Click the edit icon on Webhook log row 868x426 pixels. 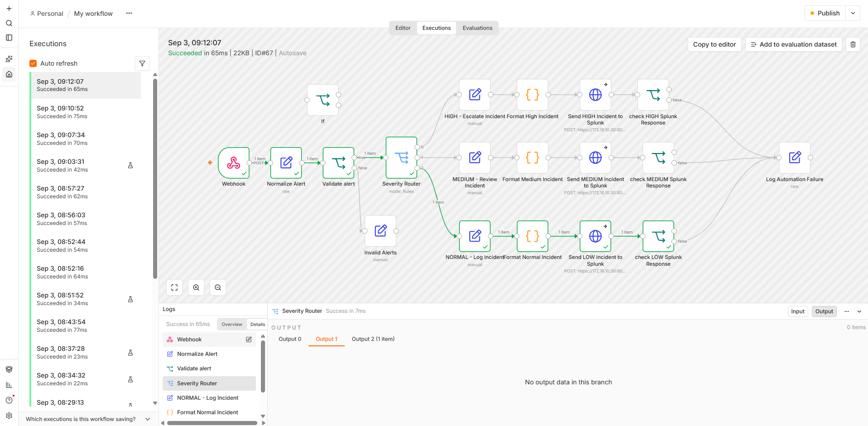pyautogui.click(x=249, y=340)
